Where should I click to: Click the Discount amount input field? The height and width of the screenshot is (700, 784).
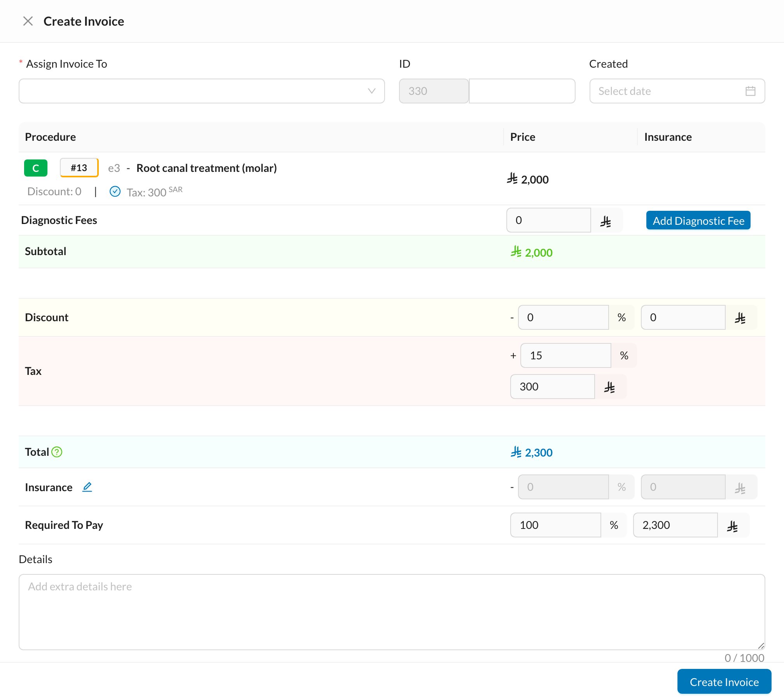tap(683, 317)
